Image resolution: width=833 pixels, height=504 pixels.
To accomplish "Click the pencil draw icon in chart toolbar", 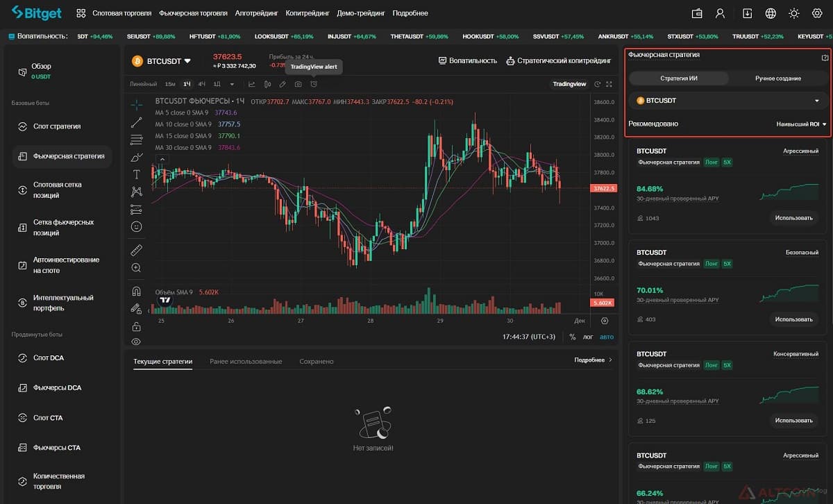I will tap(283, 84).
